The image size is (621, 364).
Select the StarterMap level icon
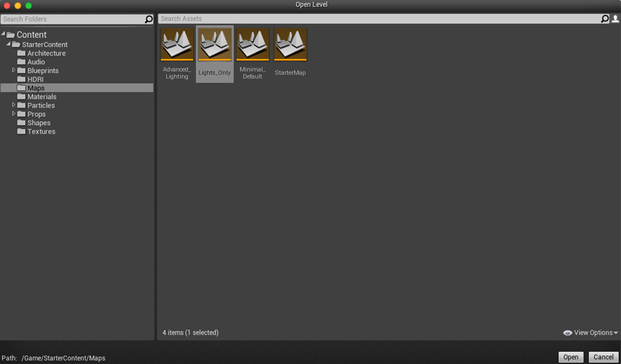(x=290, y=44)
